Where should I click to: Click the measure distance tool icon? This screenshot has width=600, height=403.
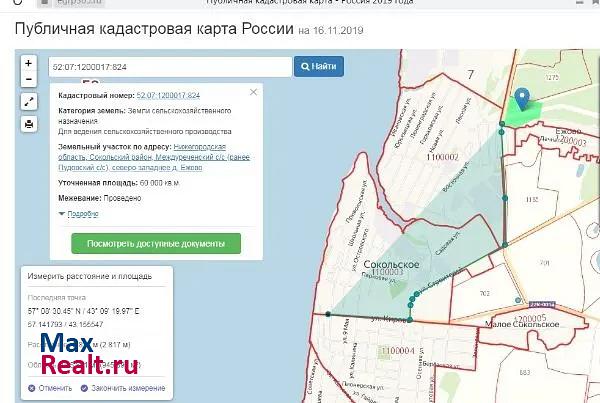point(29,101)
